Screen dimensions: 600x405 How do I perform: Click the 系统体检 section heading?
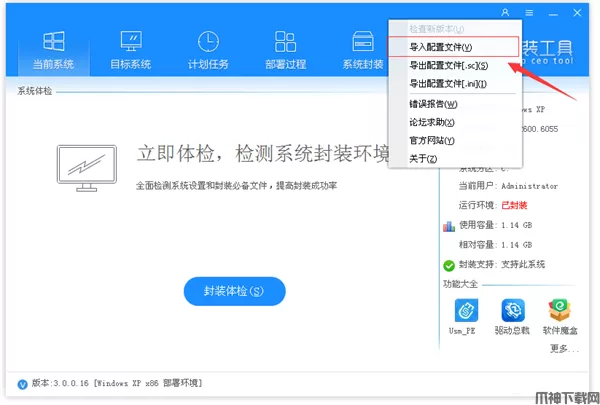point(35,91)
